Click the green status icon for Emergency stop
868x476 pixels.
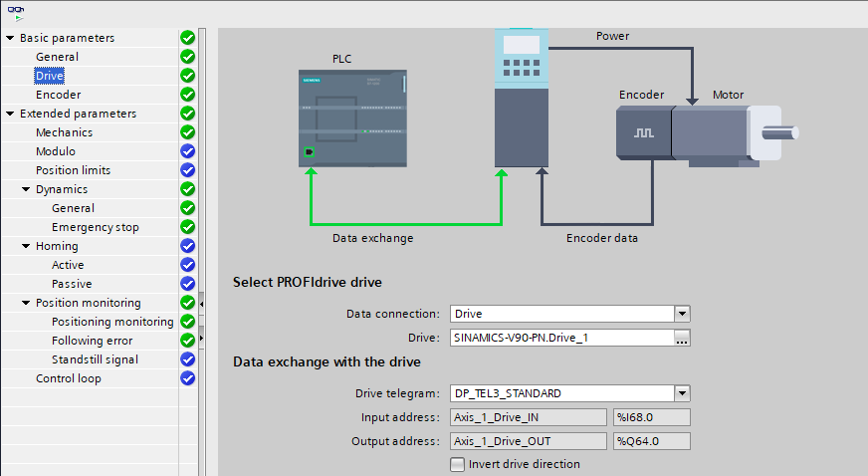188,227
